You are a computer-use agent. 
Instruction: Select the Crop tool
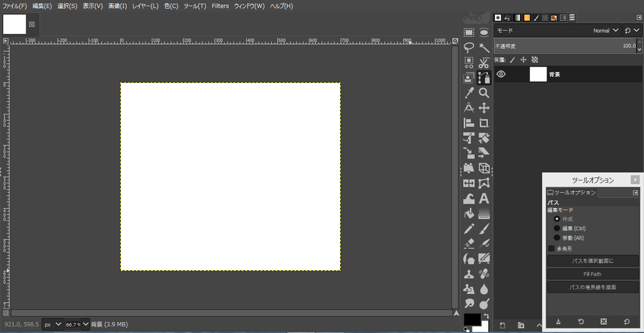click(x=484, y=123)
